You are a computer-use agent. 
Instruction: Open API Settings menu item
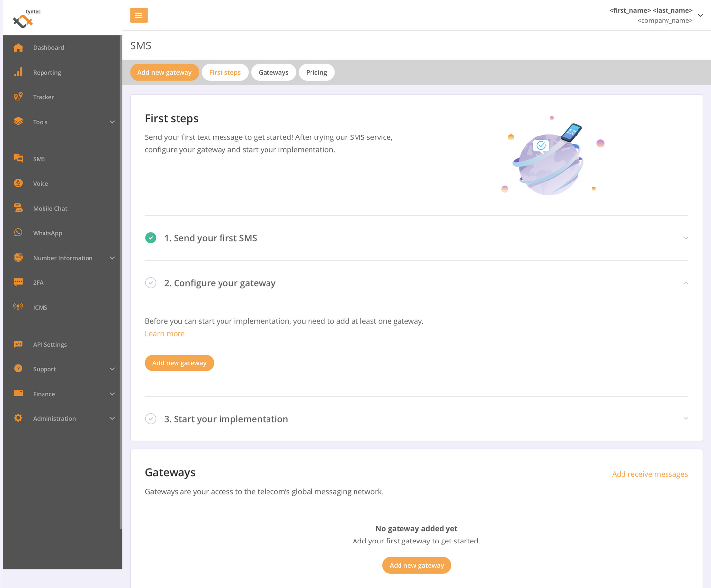tap(50, 344)
